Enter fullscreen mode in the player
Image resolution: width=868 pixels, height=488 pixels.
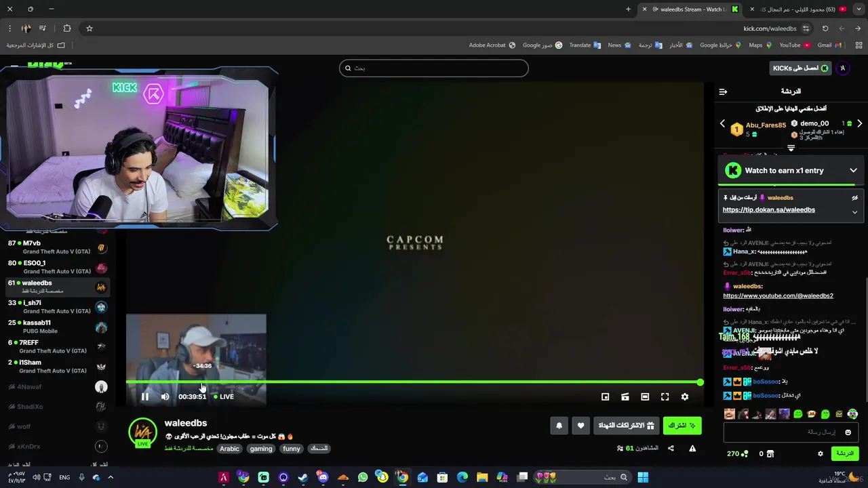[665, 396]
